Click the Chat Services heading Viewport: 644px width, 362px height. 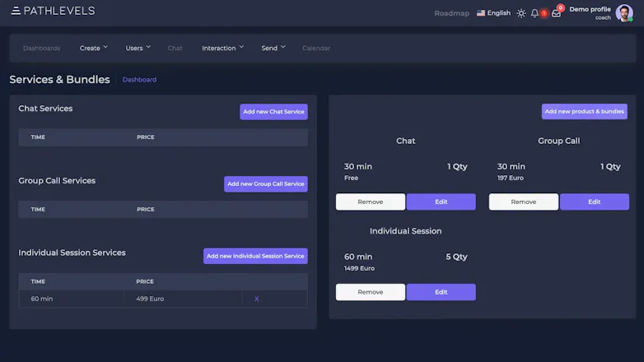(x=45, y=109)
